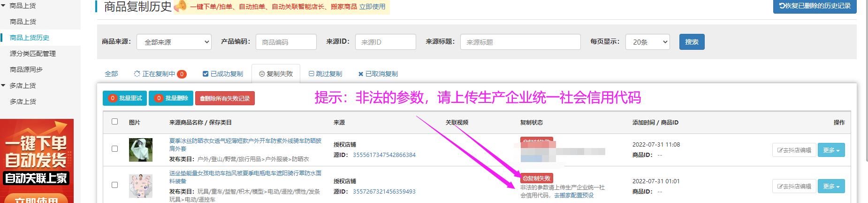
Task: Click the blue 搜索 button
Action: (692, 42)
